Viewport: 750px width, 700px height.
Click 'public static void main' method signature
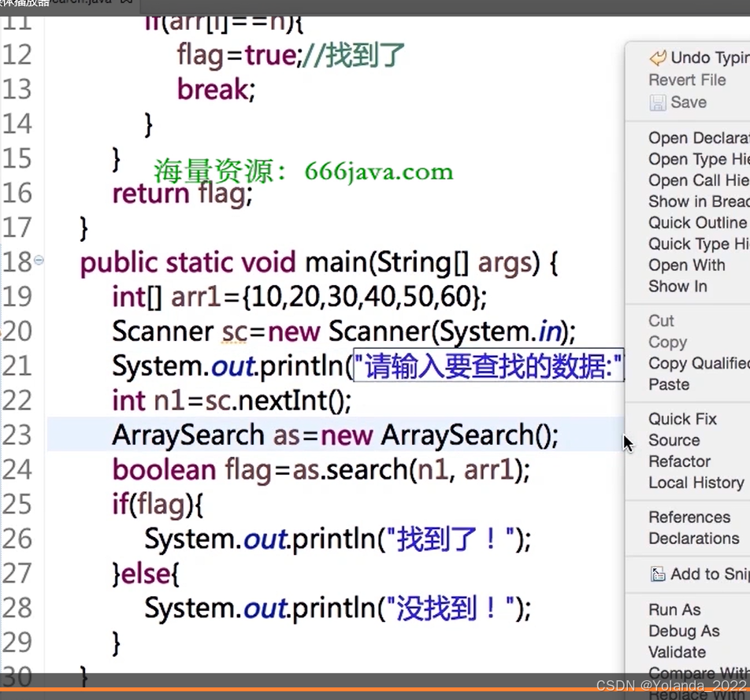318,262
